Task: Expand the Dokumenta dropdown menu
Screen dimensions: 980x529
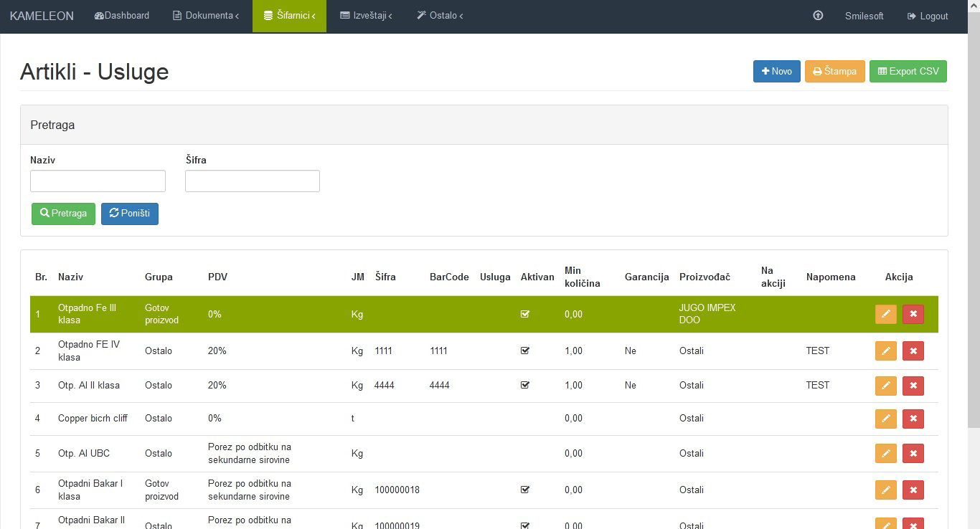Action: pyautogui.click(x=206, y=16)
